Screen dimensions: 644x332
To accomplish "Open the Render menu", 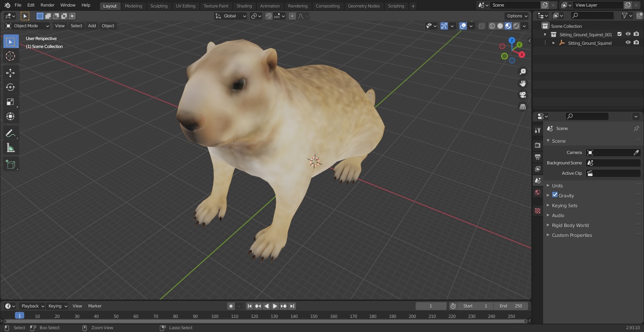I will (x=47, y=5).
